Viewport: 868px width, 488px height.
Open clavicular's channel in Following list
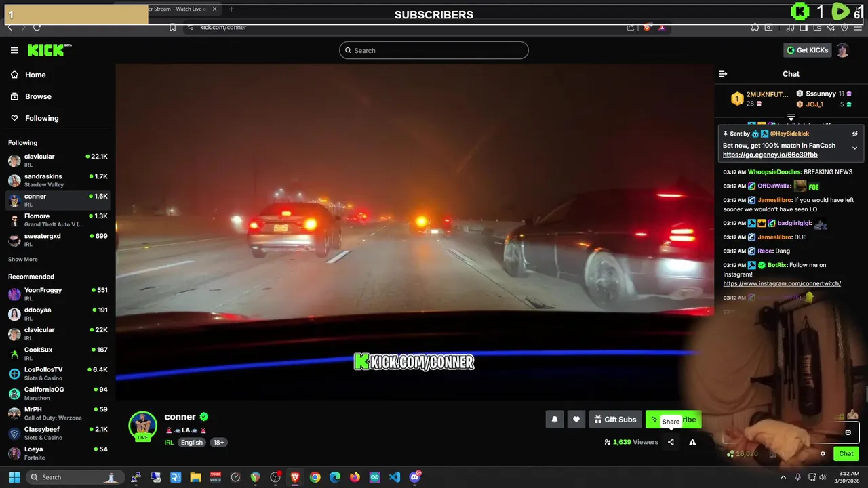58,160
